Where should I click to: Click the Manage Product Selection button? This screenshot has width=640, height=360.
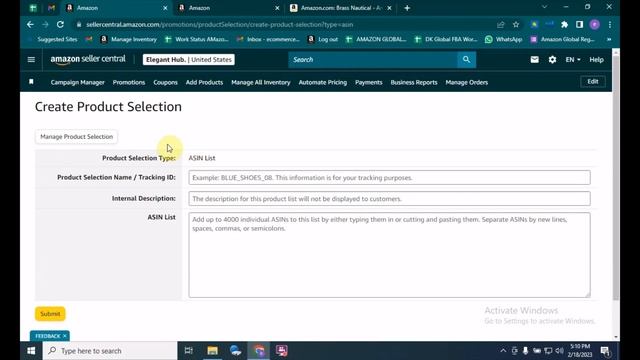coord(76,137)
